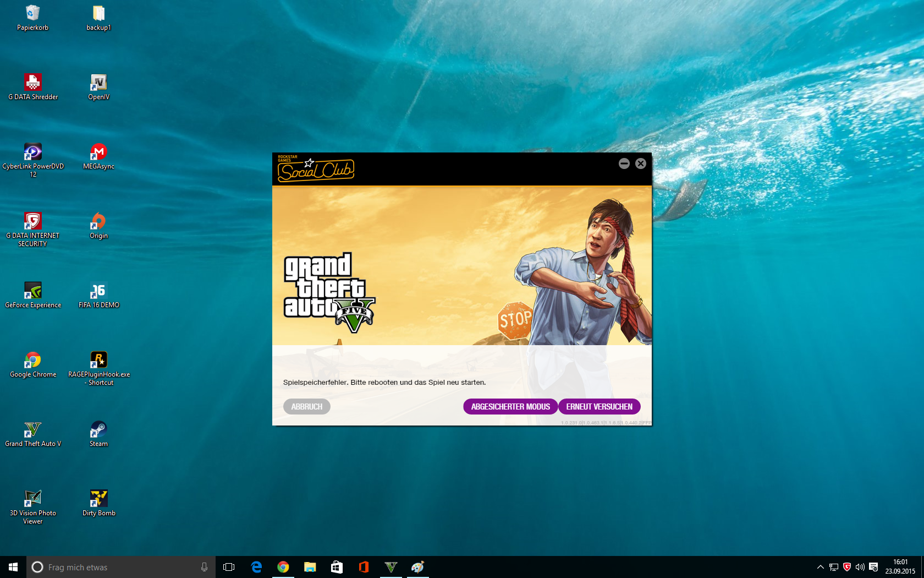Select the MEGAsync desktop shortcut
Image resolution: width=924 pixels, height=578 pixels.
click(98, 156)
